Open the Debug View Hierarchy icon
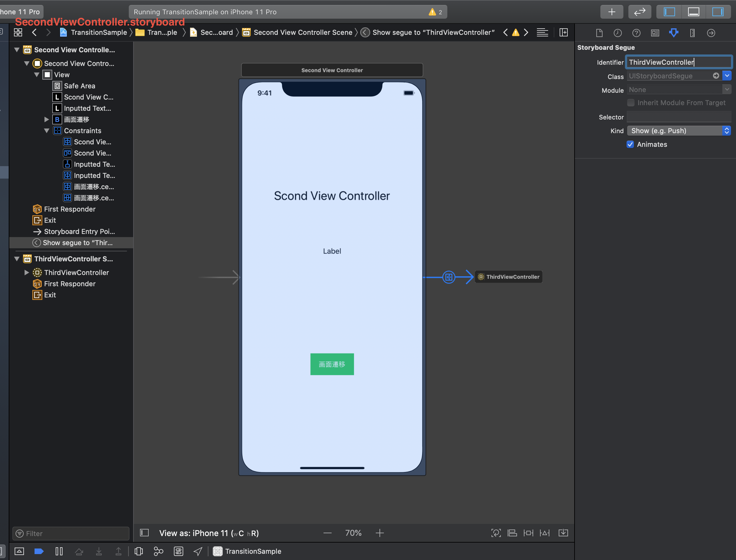 (139, 551)
